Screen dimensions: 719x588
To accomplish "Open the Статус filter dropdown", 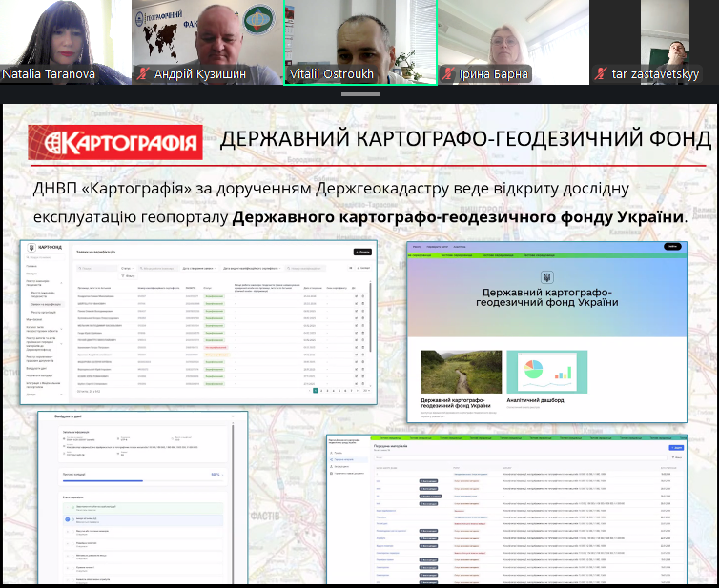I will point(127,268).
